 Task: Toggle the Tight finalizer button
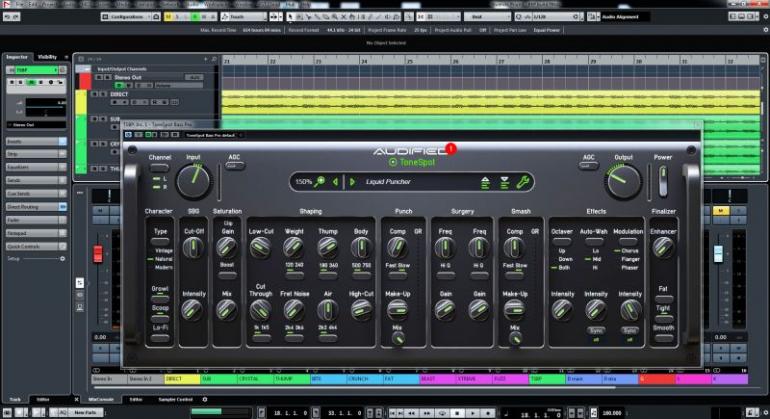coord(663,318)
